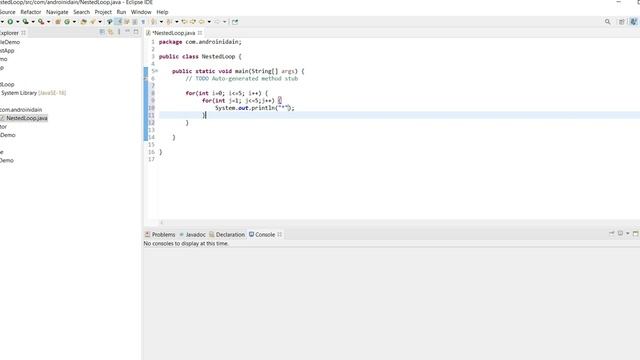Click the Pin Editor icon

235,22
